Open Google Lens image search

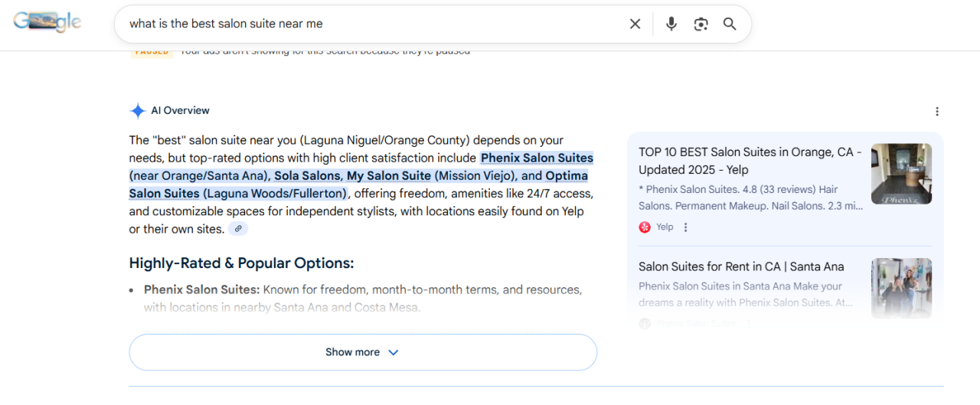(701, 24)
